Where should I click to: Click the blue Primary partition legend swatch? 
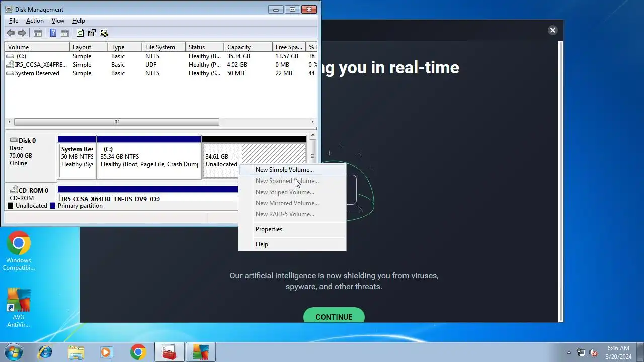(53, 206)
